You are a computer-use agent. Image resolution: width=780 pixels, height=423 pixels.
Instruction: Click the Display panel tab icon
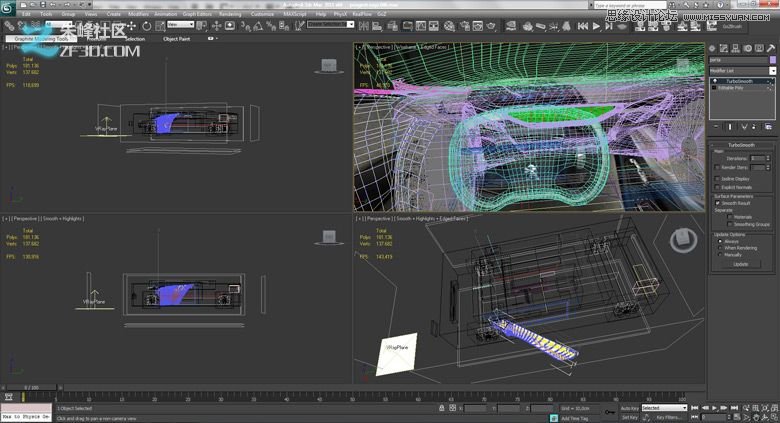point(759,47)
